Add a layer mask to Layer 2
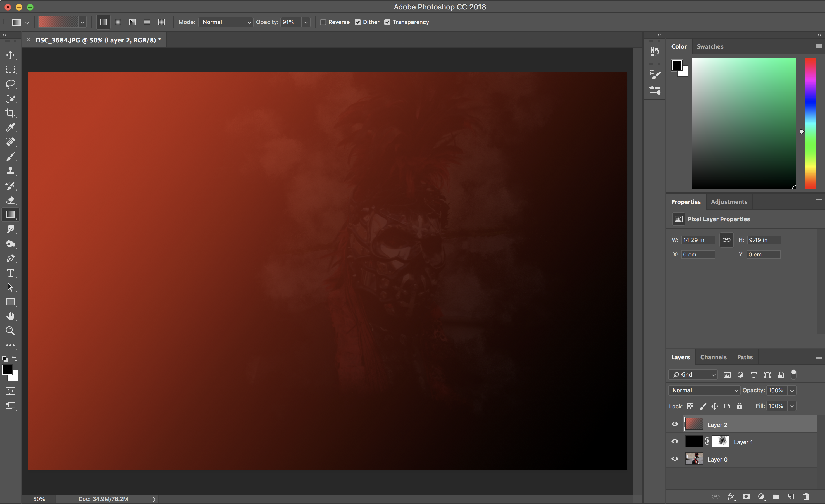Screen dimensions: 825x504 tap(746, 496)
